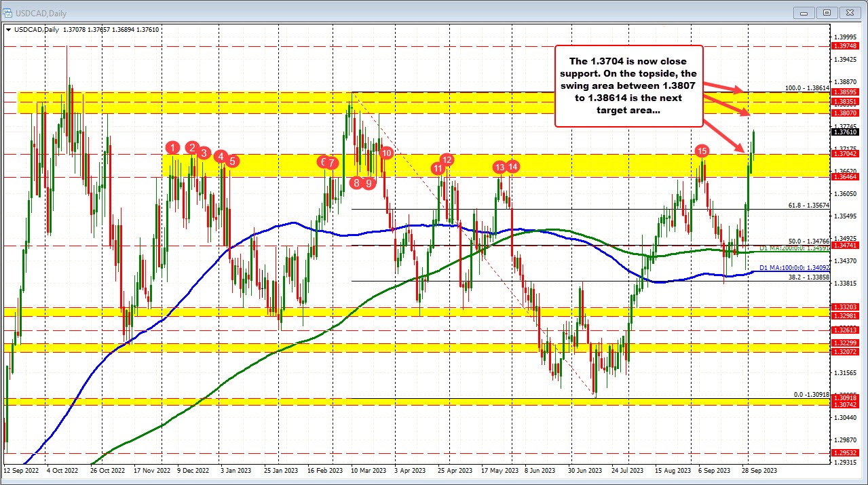
Task: Click the black current price label 1.37610
Action: click(845, 132)
